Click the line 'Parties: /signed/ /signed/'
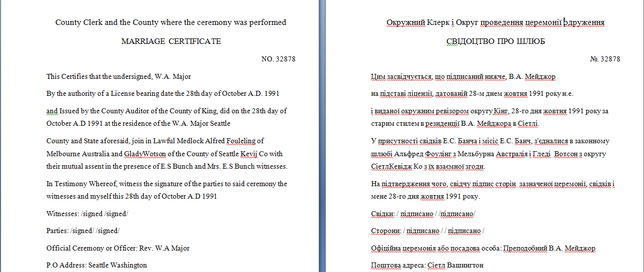The width and height of the screenshot is (644, 272). point(83,231)
